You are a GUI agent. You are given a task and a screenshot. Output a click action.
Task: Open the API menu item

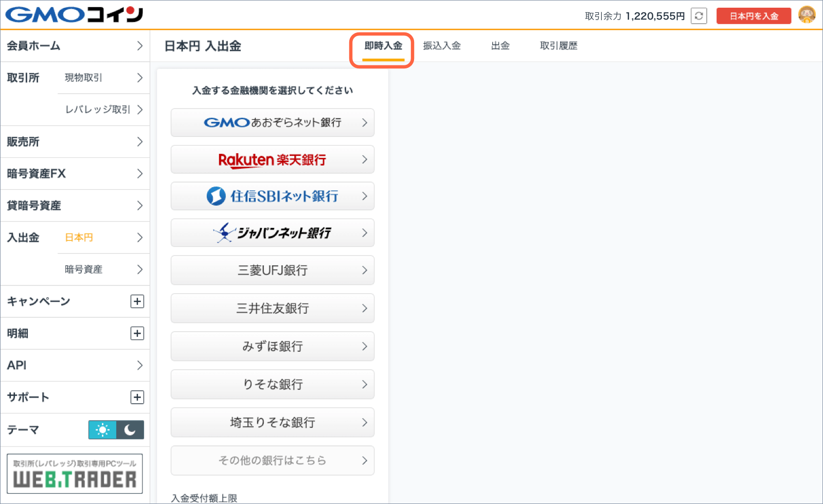click(75, 365)
